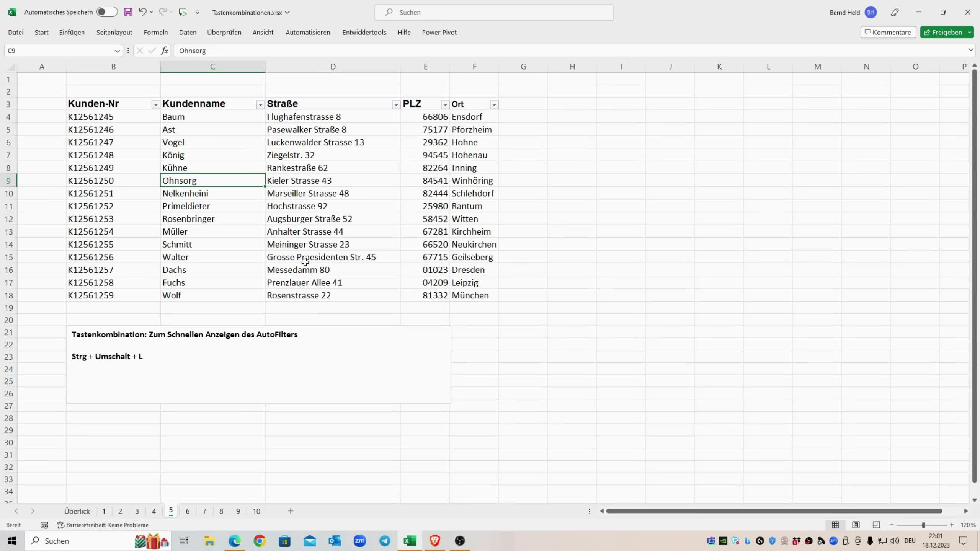Switch to the Formeln ribbon tab
980x551 pixels.
point(155,32)
